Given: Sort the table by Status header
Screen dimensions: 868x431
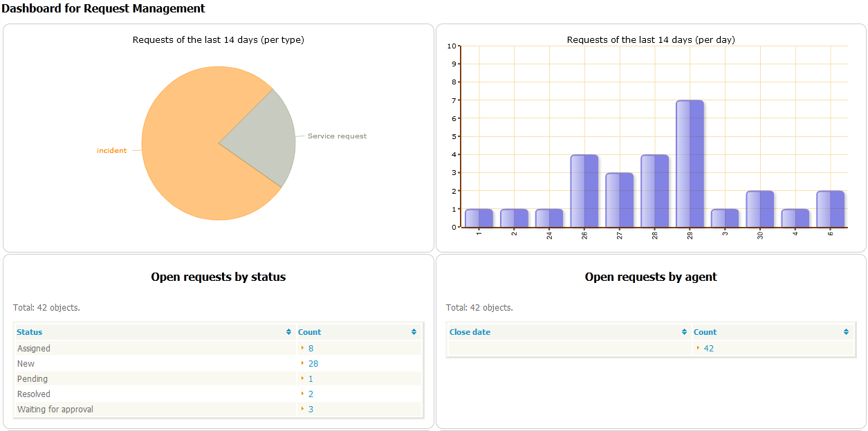Looking at the screenshot, I should coord(30,332).
